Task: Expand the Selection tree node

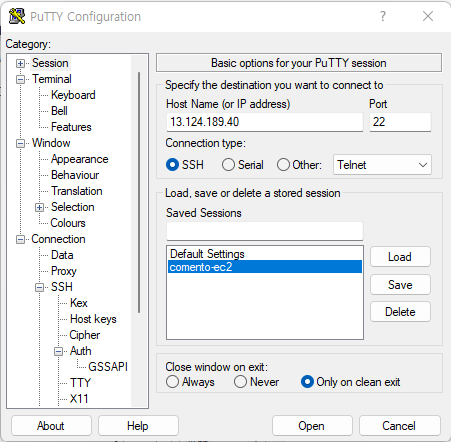Action: 39,207
